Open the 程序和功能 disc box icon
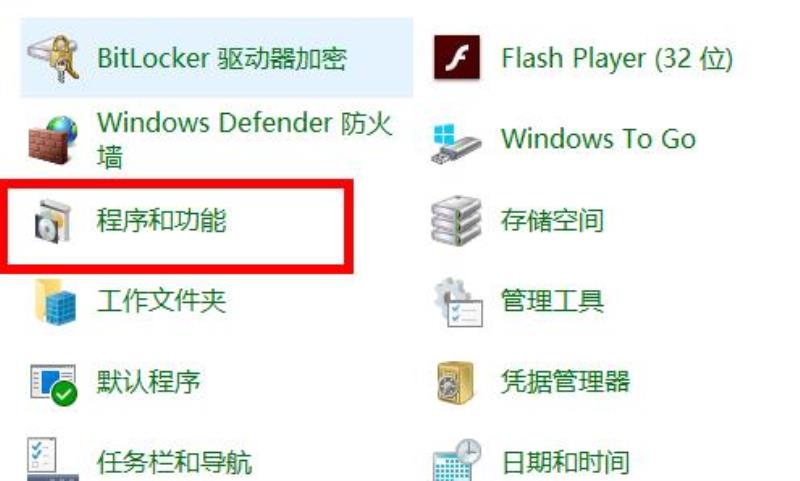Viewport: 800px width, 481px height. point(53,221)
